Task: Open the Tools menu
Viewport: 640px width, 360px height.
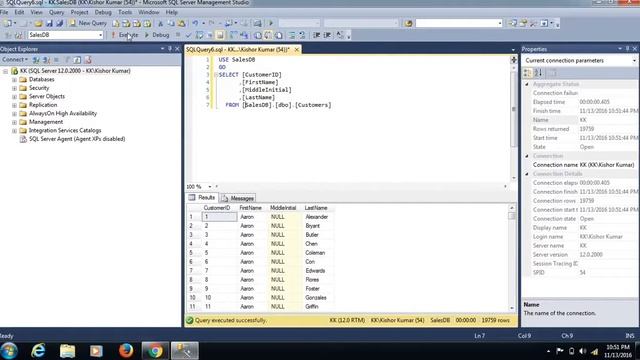Action: coord(125,12)
